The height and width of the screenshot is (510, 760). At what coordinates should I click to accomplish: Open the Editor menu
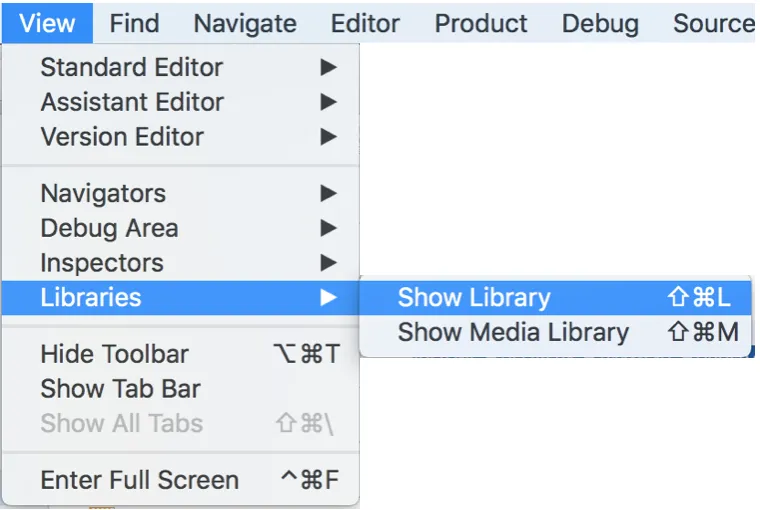pos(365,22)
